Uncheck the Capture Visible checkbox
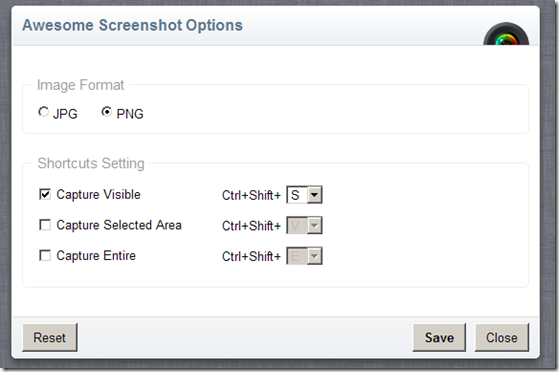The height and width of the screenshot is (372, 559). (x=45, y=194)
